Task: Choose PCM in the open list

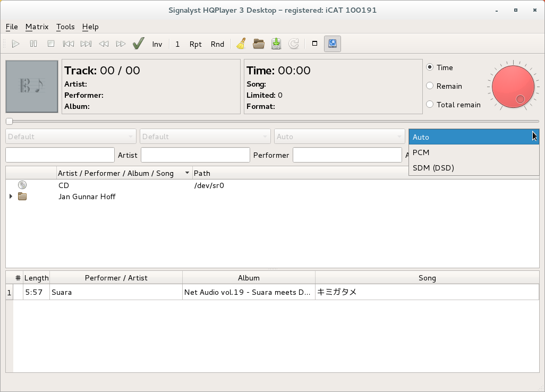Action: [474, 152]
